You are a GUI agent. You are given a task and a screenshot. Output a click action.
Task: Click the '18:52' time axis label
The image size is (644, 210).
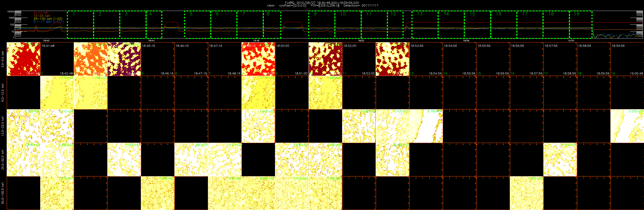click(x=361, y=40)
